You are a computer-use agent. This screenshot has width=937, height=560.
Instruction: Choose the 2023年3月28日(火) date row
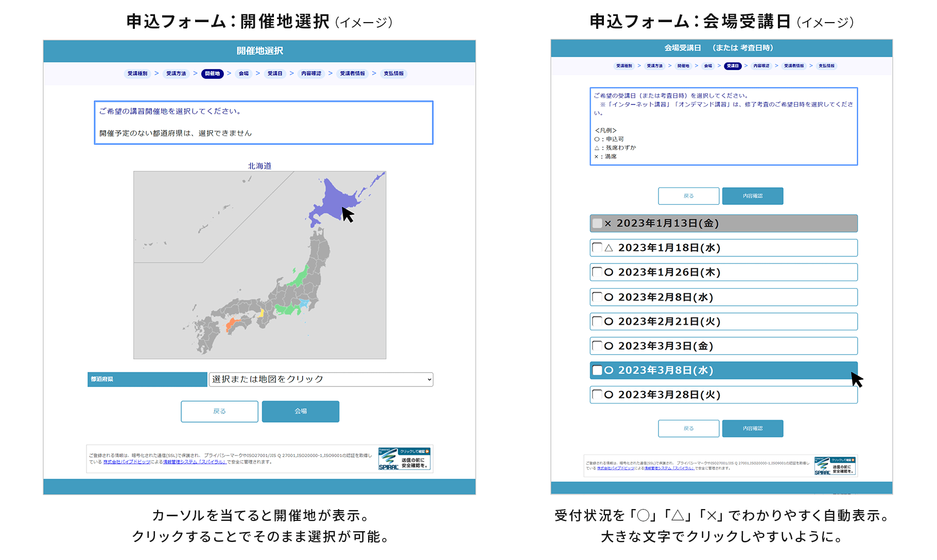pos(723,395)
